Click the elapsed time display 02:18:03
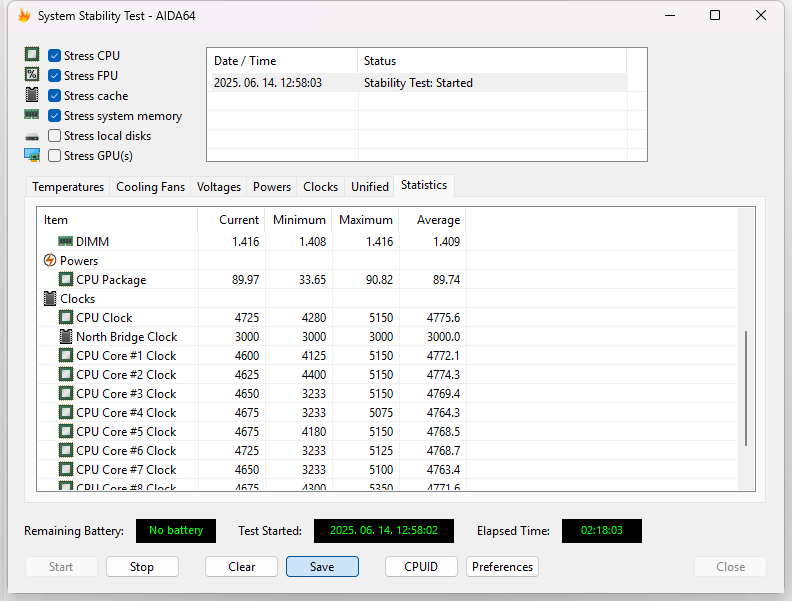792x601 pixels. click(602, 530)
